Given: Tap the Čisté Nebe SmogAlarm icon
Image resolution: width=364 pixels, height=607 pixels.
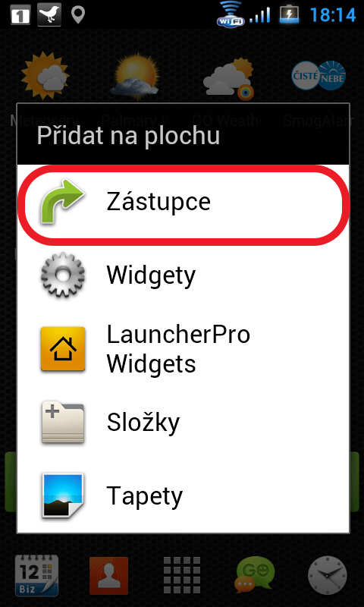Looking at the screenshot, I should pyautogui.click(x=318, y=75).
